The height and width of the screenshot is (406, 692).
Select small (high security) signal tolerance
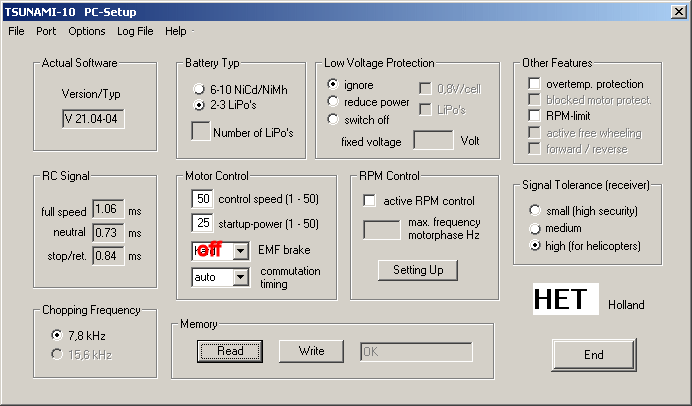click(535, 210)
